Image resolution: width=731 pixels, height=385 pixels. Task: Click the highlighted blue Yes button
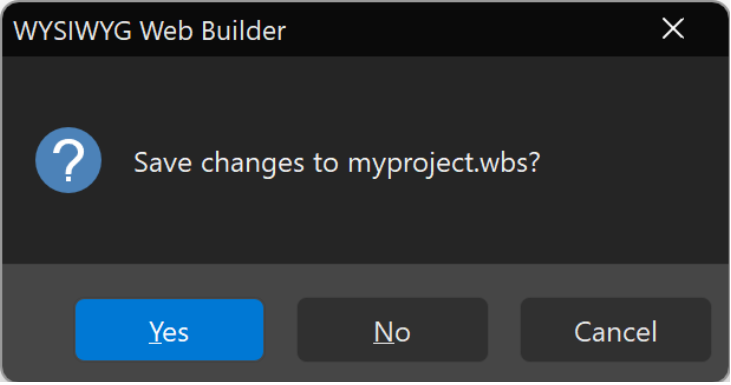pos(169,330)
